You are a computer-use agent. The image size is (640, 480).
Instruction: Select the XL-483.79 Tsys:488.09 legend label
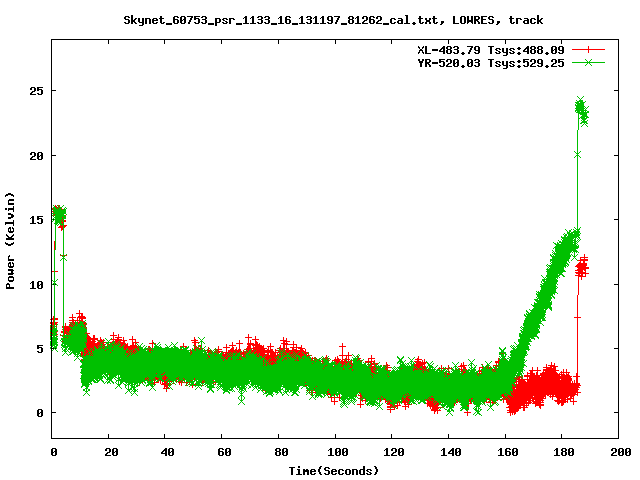click(x=491, y=50)
